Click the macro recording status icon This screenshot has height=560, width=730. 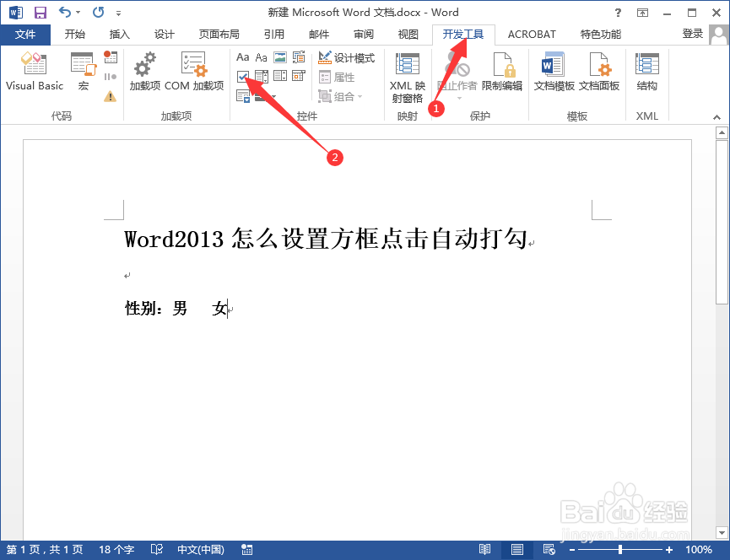[247, 550]
